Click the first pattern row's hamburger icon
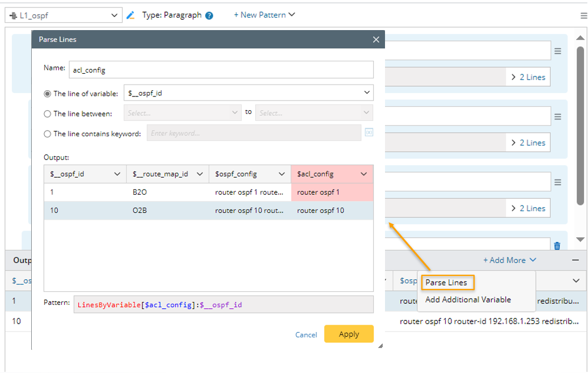Screen dimensions: 588x373 [557, 51]
